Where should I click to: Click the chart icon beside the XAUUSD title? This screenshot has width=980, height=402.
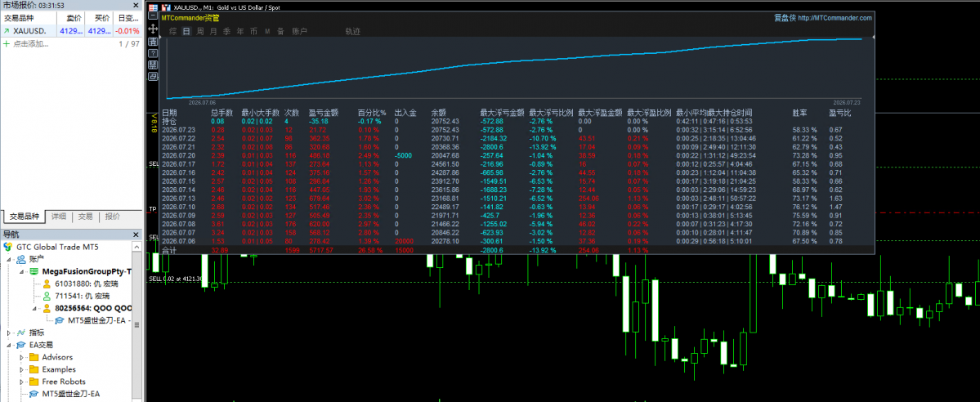(x=165, y=7)
